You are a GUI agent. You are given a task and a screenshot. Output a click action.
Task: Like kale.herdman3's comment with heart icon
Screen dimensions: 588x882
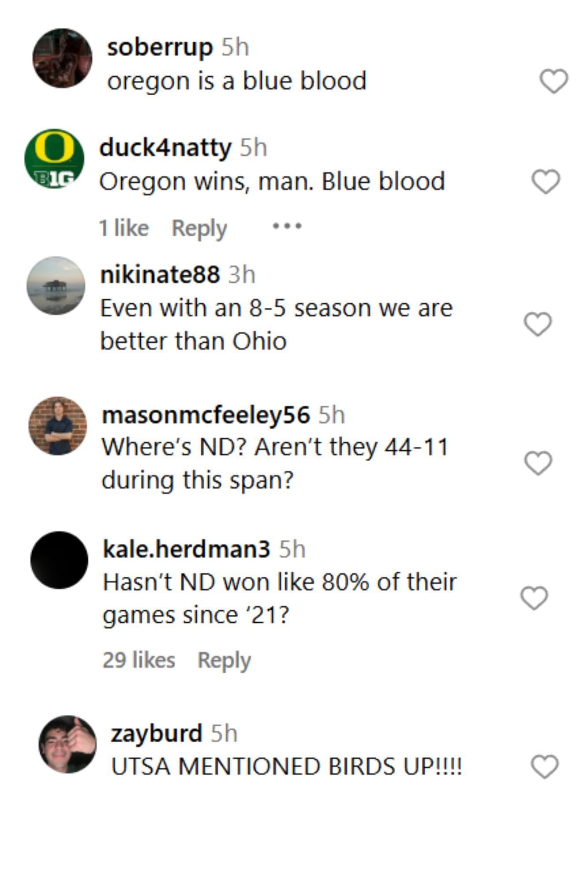tap(534, 598)
